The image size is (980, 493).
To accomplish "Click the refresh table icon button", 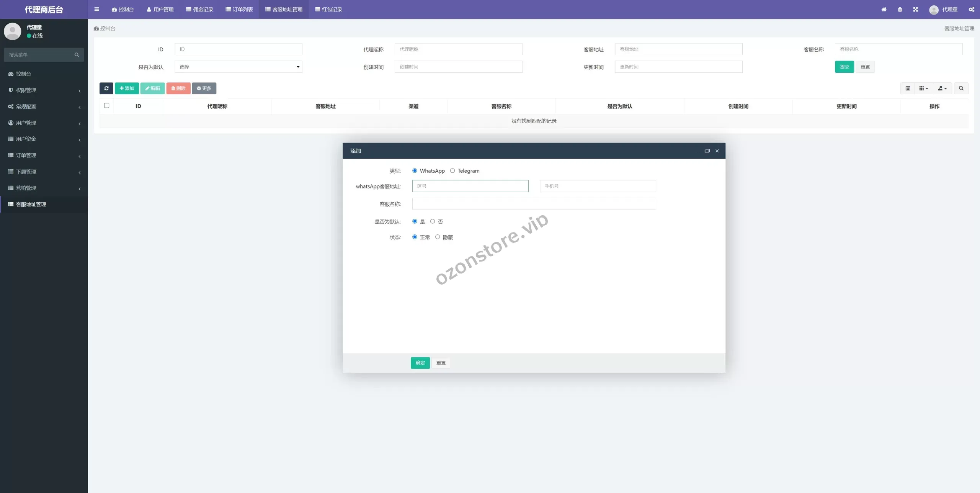I will pos(106,88).
